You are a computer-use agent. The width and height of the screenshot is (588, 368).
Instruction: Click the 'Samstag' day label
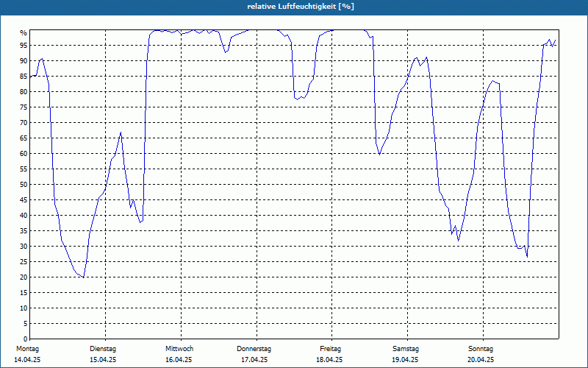(x=406, y=349)
